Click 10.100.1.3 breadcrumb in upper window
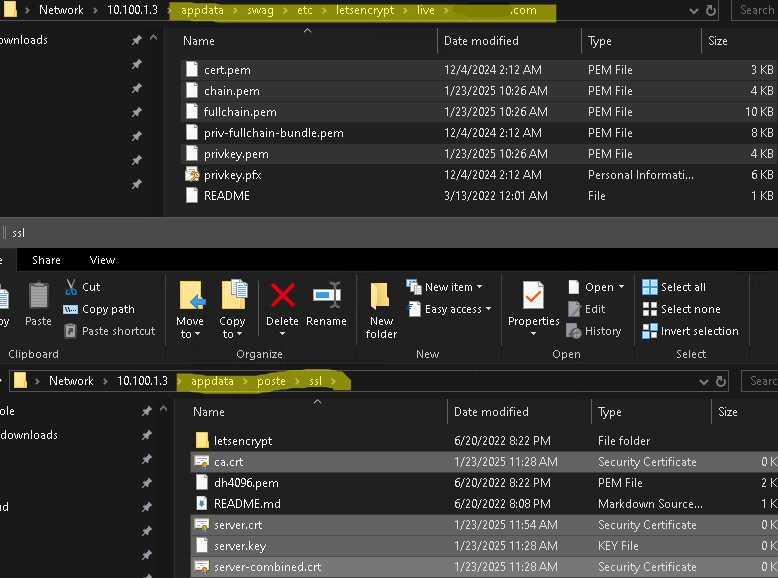 tap(132, 10)
